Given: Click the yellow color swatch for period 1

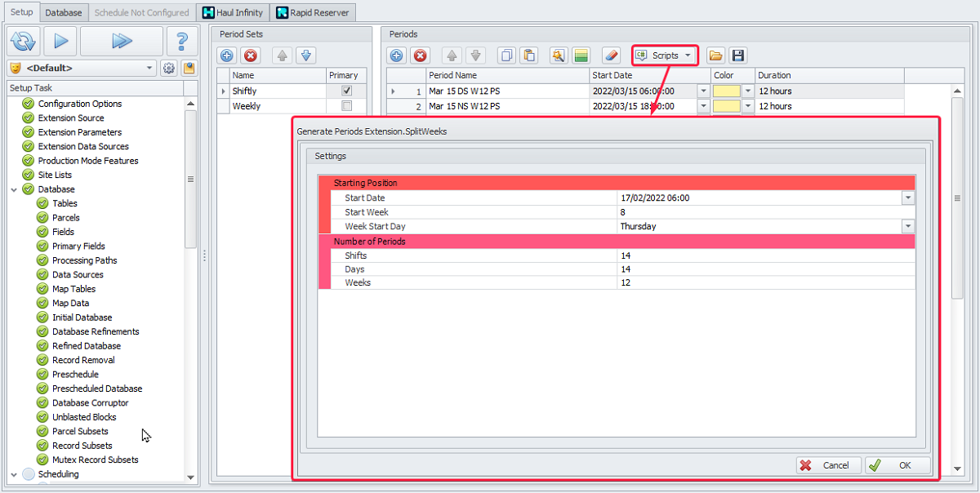Looking at the screenshot, I should click(725, 91).
